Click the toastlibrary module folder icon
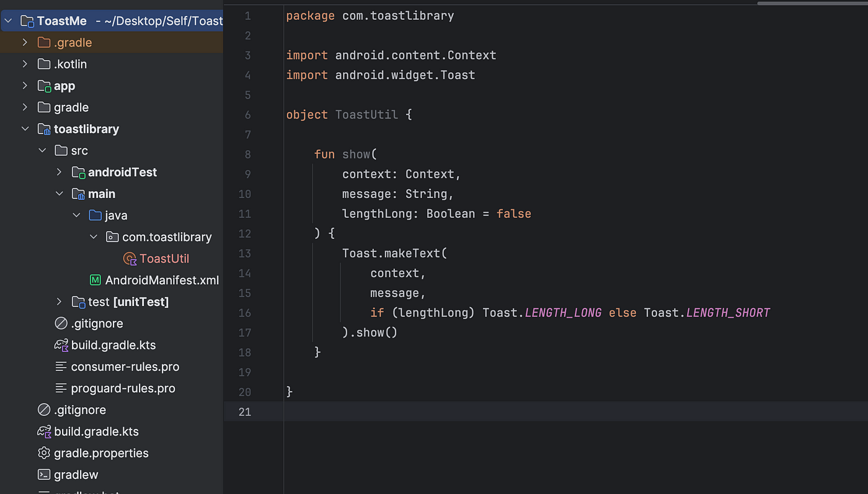 coord(44,129)
